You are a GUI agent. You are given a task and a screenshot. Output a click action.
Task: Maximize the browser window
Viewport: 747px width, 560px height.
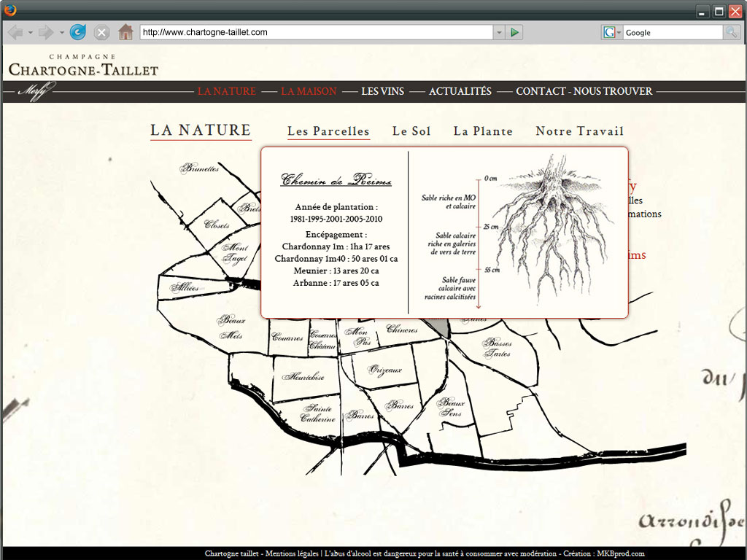click(719, 12)
